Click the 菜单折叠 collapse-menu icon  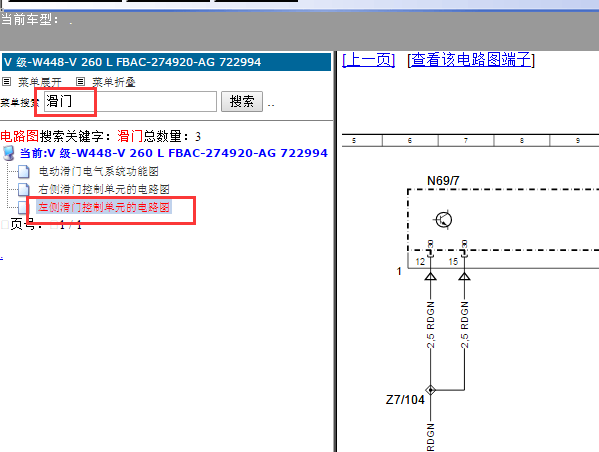80,81
